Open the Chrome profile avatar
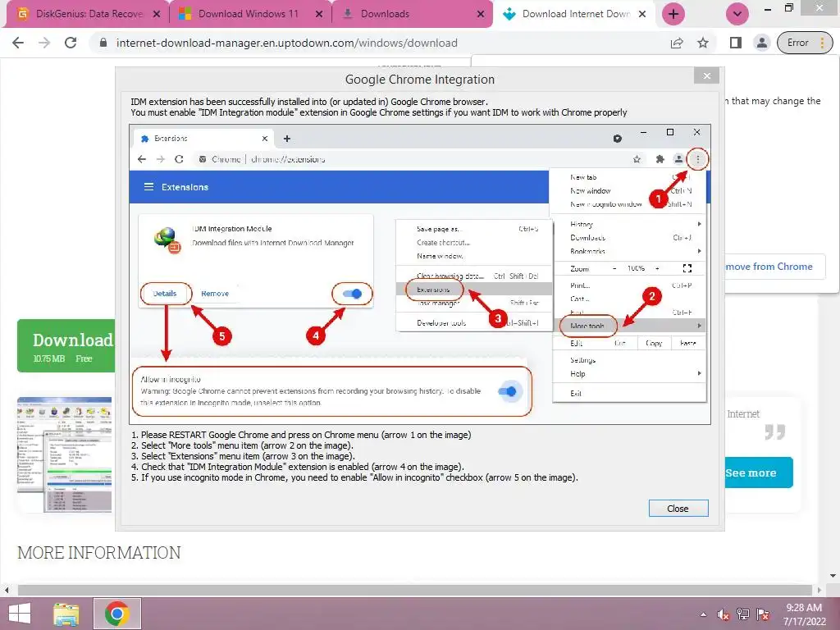This screenshot has height=630, width=840. pos(761,43)
